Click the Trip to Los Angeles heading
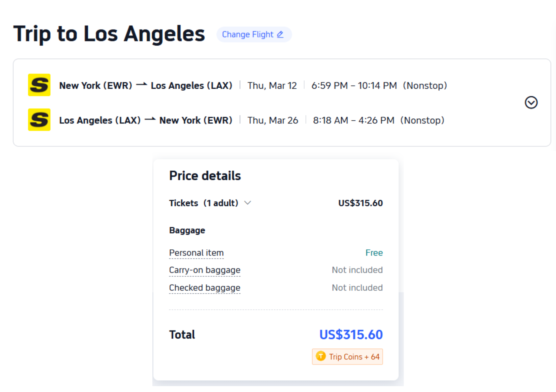Viewport: 556px width, 392px height. [x=109, y=34]
